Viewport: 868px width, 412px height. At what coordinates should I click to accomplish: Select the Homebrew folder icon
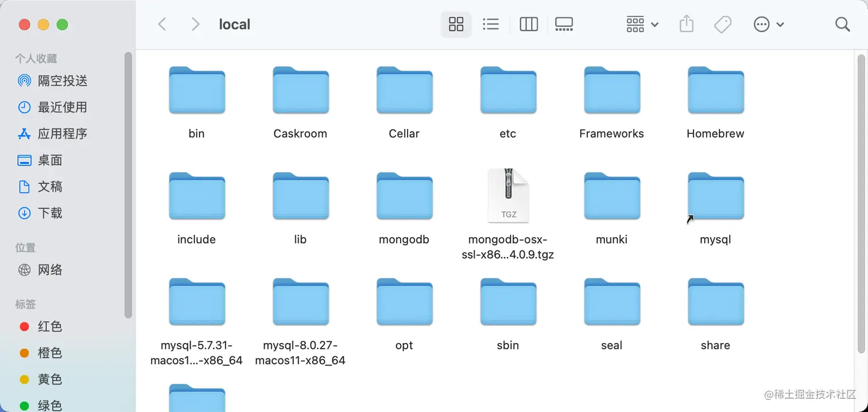(716, 90)
